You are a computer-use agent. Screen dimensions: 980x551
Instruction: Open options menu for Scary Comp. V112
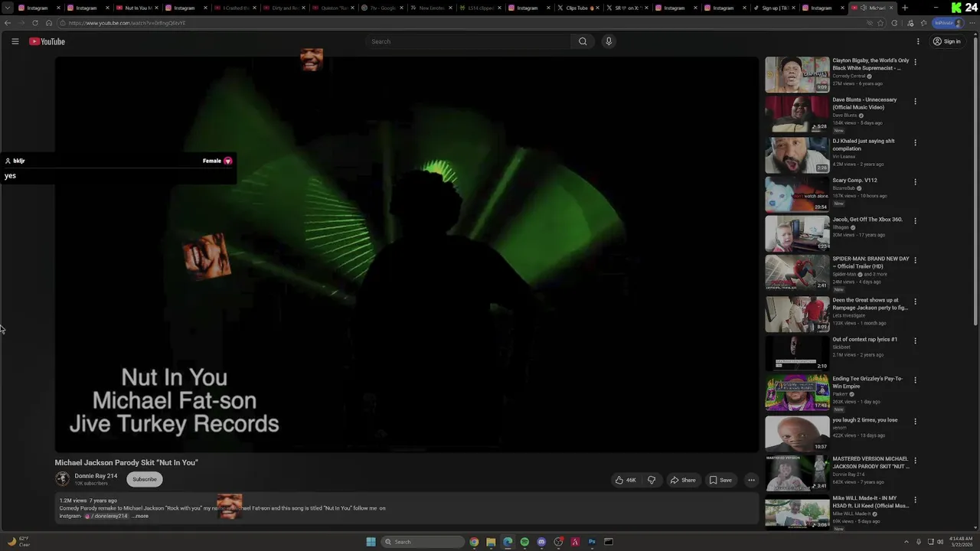click(915, 181)
